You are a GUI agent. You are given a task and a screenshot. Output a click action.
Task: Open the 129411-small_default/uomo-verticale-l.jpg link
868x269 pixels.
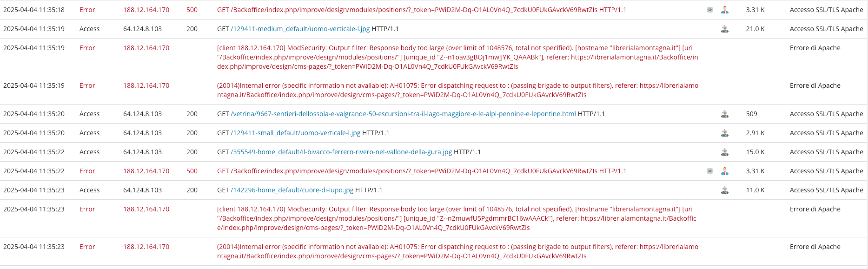tap(296, 133)
